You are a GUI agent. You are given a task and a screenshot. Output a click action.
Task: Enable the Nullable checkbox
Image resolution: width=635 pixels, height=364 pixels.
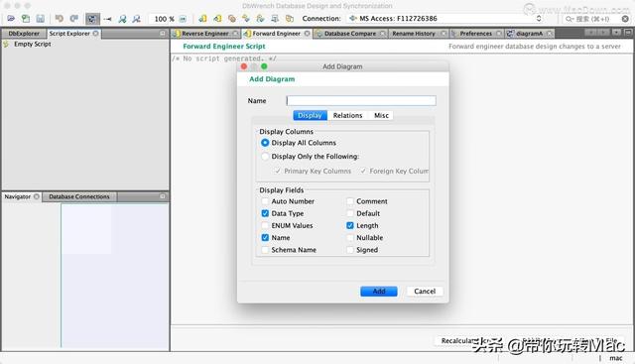coord(350,238)
